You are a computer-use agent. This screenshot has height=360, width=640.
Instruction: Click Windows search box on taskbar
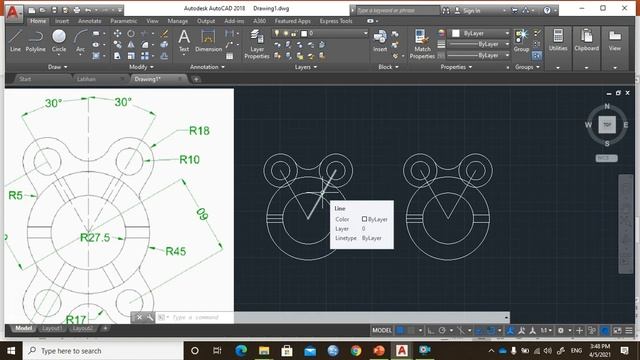tap(103, 351)
